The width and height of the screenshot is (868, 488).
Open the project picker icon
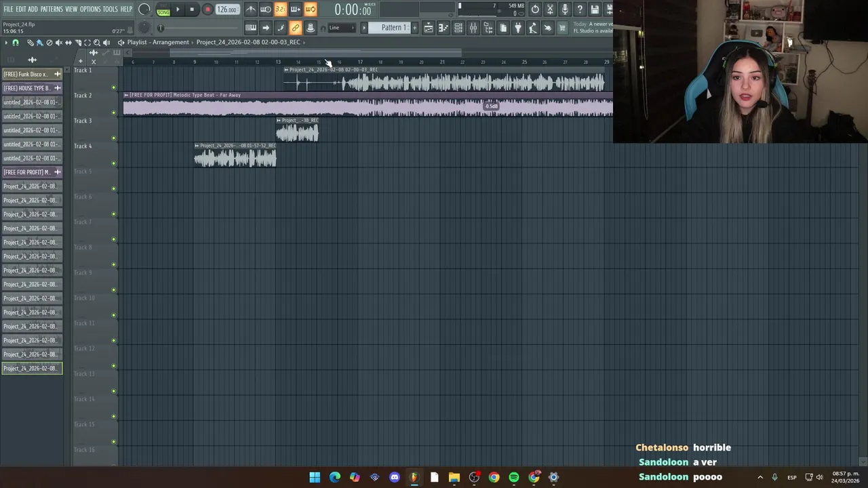[x=503, y=28]
